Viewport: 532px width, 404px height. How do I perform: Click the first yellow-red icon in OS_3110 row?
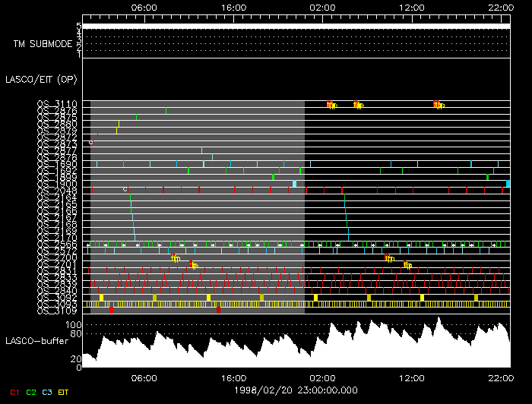click(x=331, y=105)
